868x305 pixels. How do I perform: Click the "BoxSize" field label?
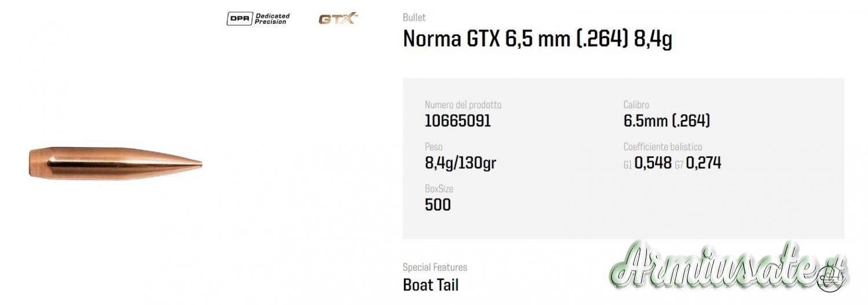pyautogui.click(x=439, y=189)
